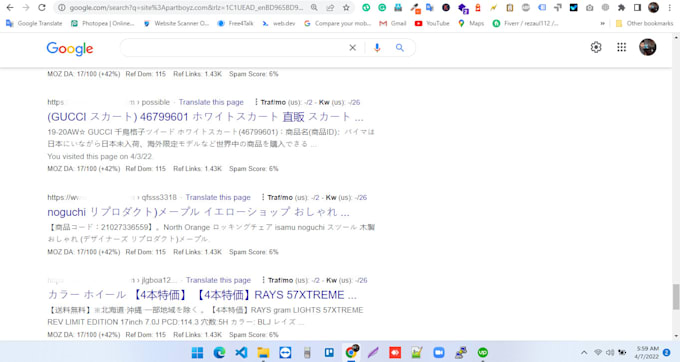View site information icon in address bar
This screenshot has width=680, height=362.
(x=62, y=7)
